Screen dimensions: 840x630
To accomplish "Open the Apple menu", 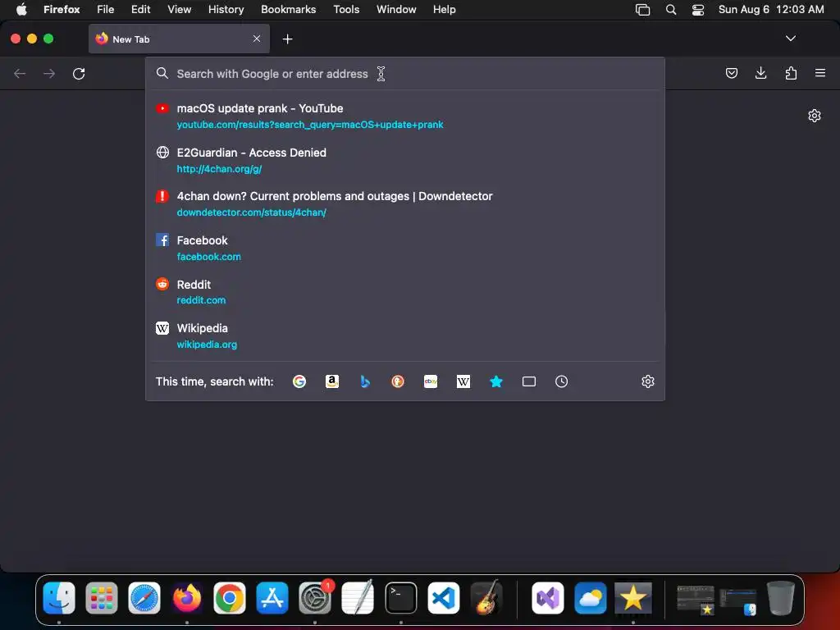I will (21, 9).
